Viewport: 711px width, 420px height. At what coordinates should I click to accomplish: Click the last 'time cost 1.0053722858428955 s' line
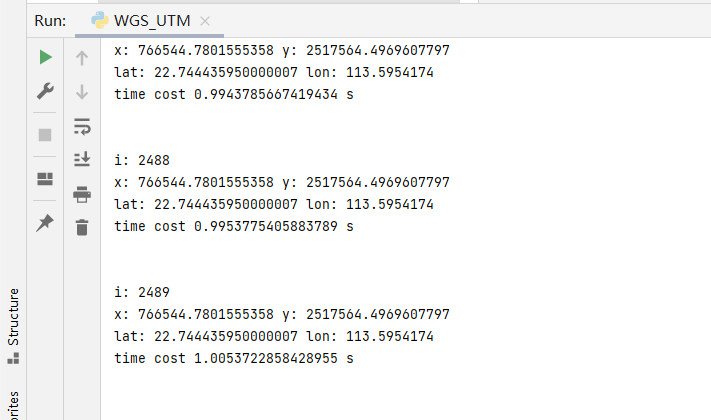(x=234, y=358)
